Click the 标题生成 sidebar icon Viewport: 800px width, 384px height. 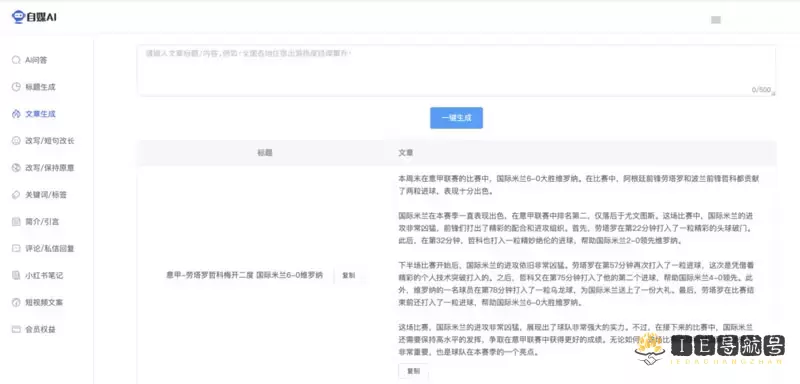(16, 87)
